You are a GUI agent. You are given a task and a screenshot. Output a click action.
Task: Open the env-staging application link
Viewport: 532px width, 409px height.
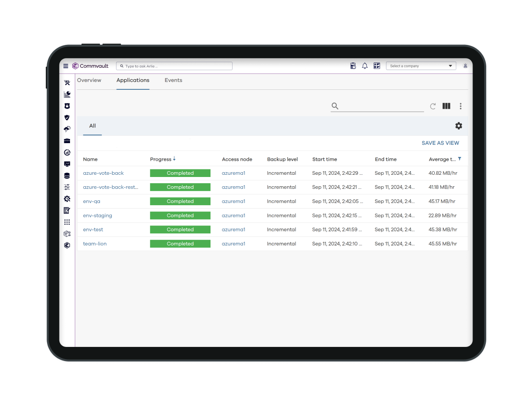click(97, 216)
